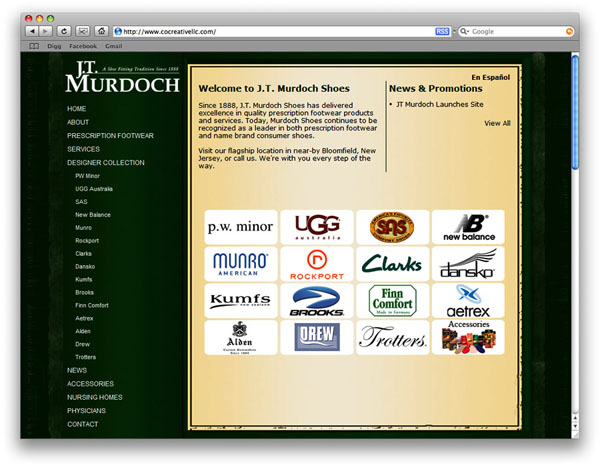Click the Clarks logo tile
The height and width of the screenshot is (467, 600).
pyautogui.click(x=392, y=264)
